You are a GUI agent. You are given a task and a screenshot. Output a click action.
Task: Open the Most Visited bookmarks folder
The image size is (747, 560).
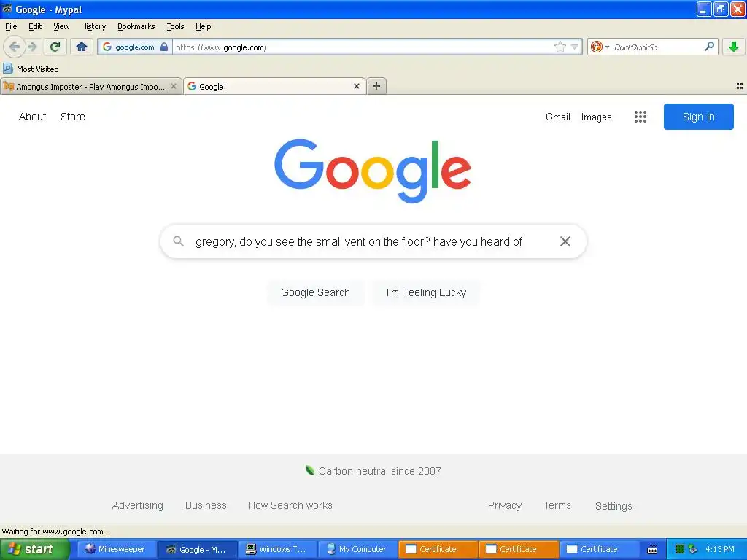(x=31, y=69)
